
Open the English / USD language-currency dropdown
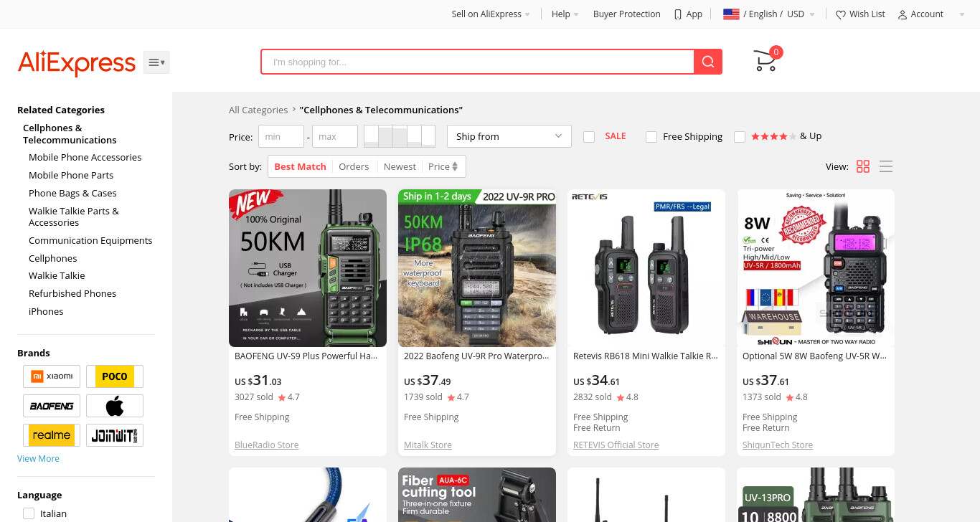(769, 14)
